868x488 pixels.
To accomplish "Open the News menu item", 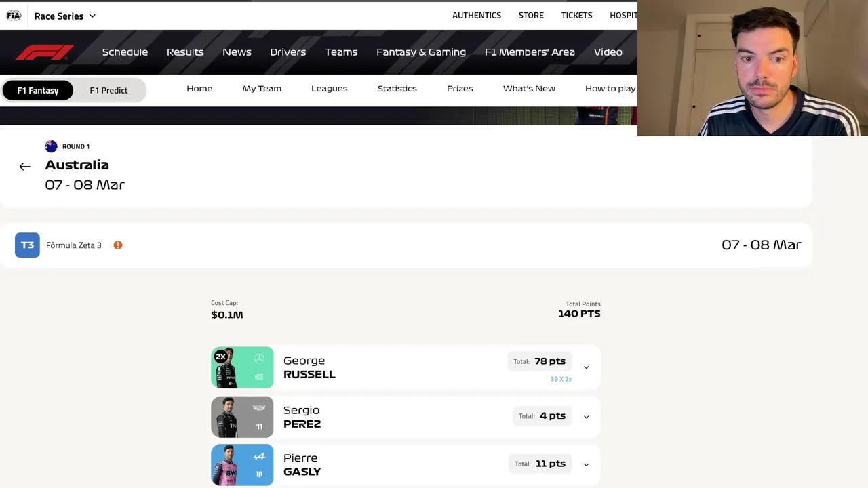I will (x=237, y=52).
